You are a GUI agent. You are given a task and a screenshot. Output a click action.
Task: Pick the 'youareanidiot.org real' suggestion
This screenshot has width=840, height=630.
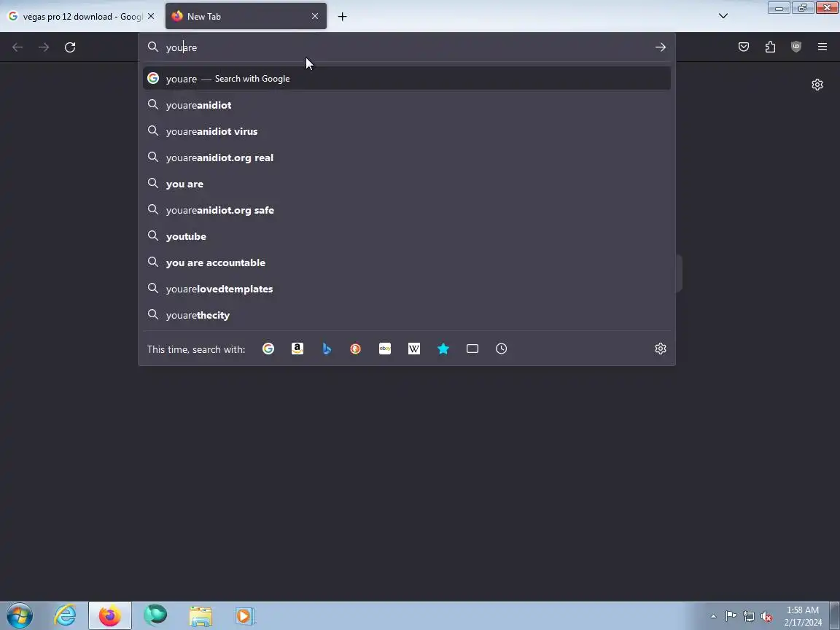click(407, 157)
